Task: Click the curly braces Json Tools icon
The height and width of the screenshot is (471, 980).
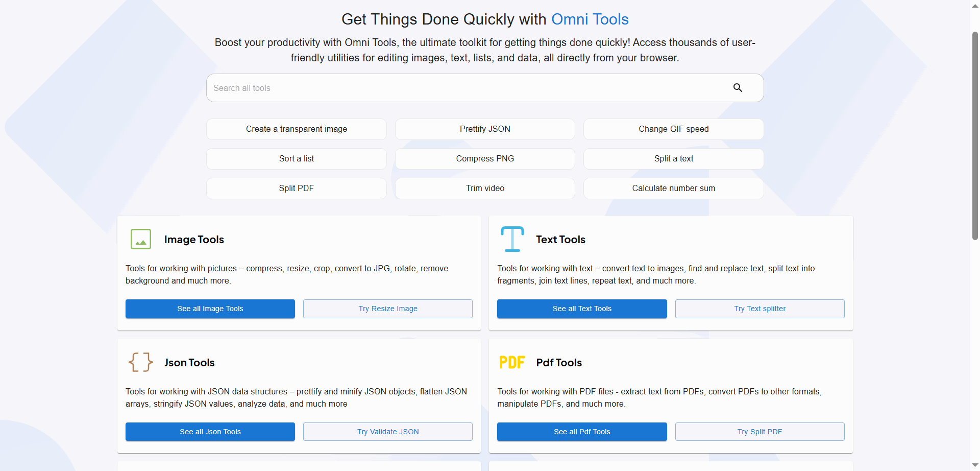Action: pyautogui.click(x=141, y=362)
